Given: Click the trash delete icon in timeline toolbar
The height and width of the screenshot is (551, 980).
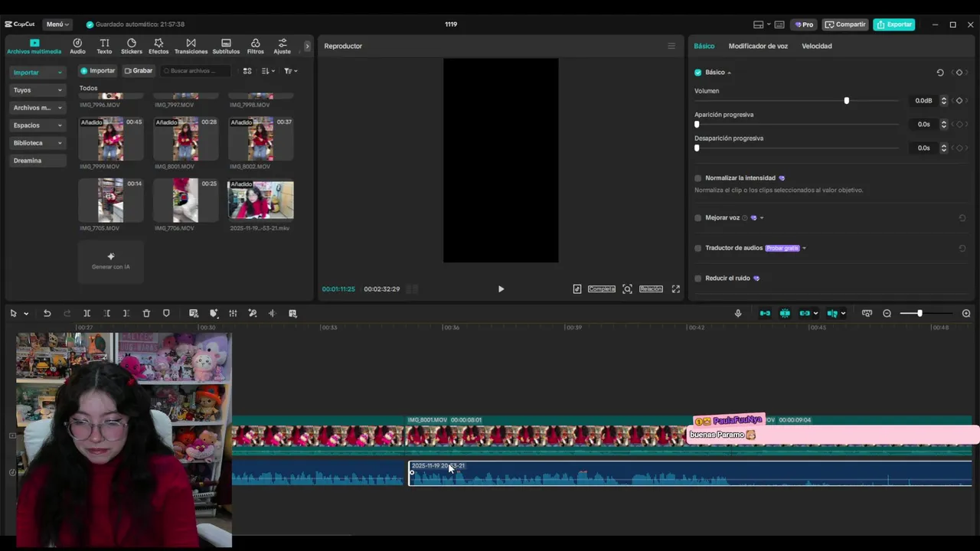Looking at the screenshot, I should point(146,313).
